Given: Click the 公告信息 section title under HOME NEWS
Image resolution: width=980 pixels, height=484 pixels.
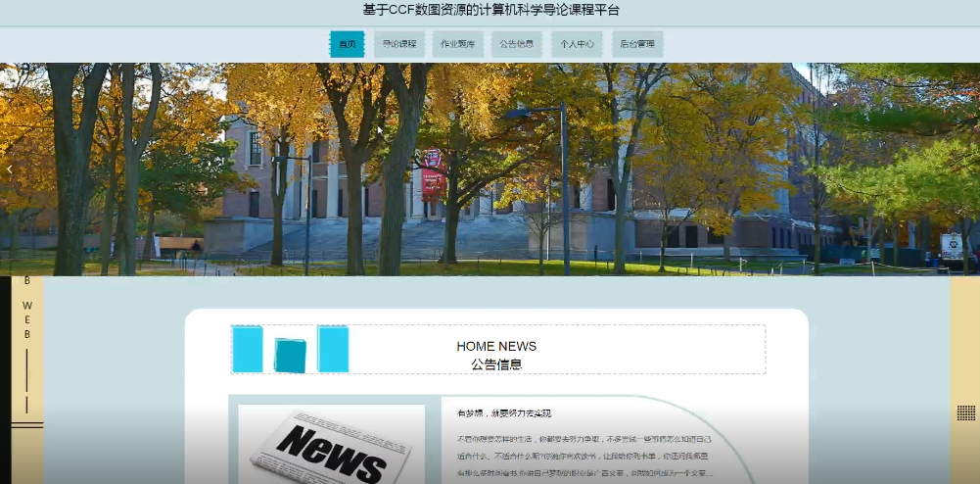Looking at the screenshot, I should (x=496, y=364).
